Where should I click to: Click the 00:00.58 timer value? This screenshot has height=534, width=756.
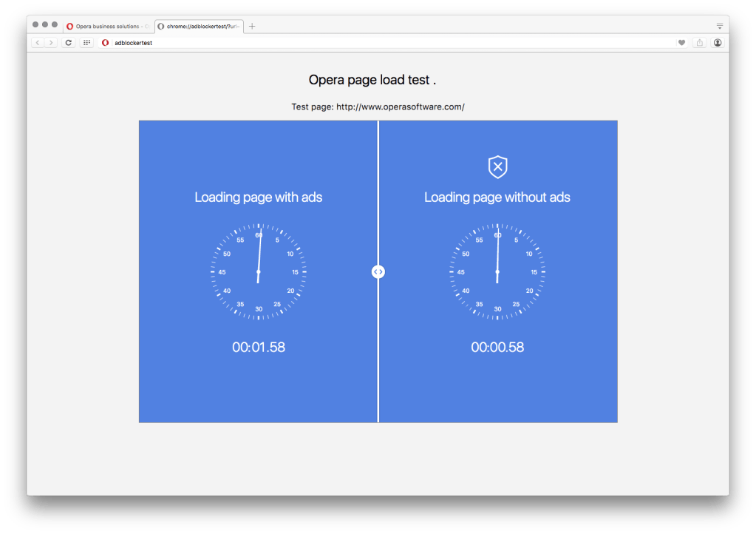point(497,348)
